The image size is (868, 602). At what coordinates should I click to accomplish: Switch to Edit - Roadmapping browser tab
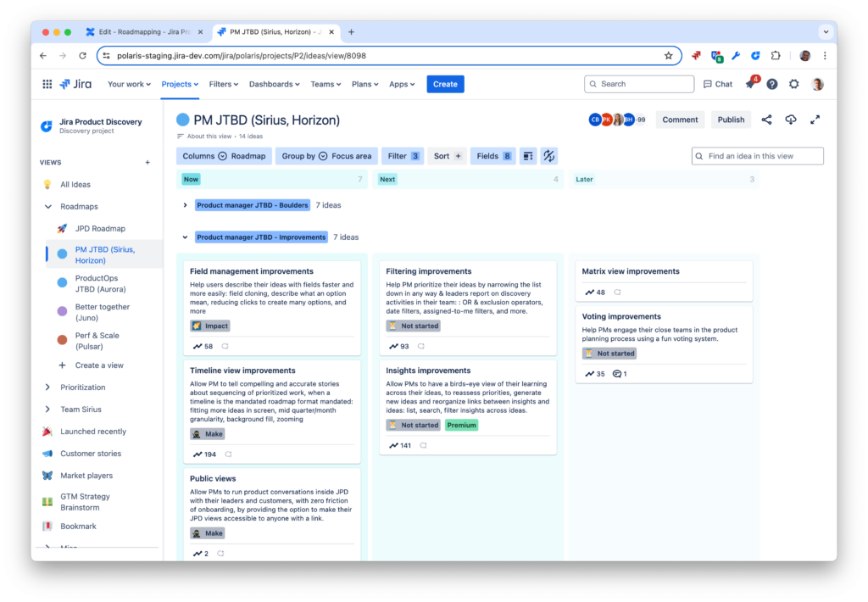point(144,32)
